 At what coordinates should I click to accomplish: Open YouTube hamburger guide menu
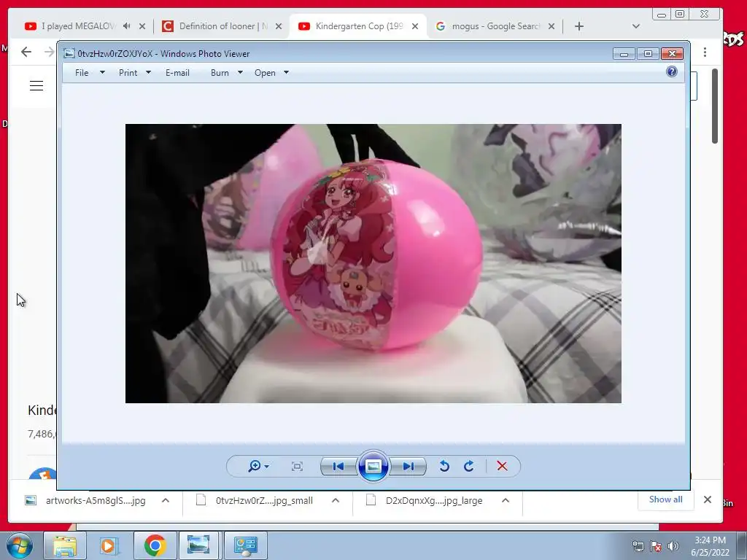tap(36, 86)
